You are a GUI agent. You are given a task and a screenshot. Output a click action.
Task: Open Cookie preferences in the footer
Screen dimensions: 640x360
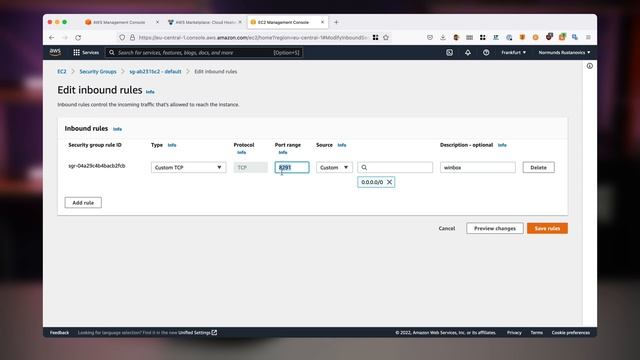pyautogui.click(x=571, y=333)
